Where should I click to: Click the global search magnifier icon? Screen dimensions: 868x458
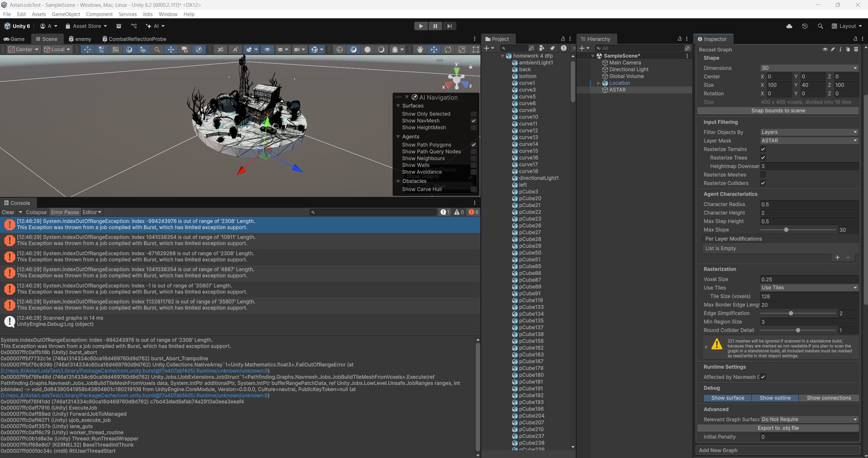820,26
